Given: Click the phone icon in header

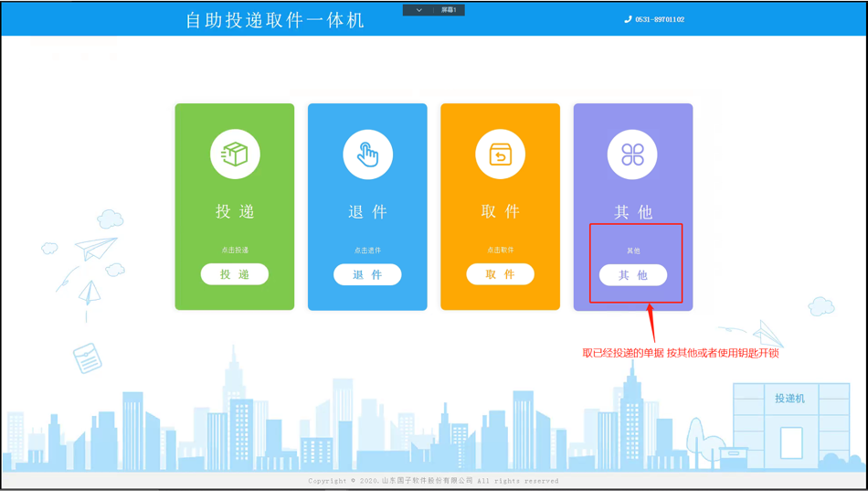Looking at the screenshot, I should tap(628, 19).
